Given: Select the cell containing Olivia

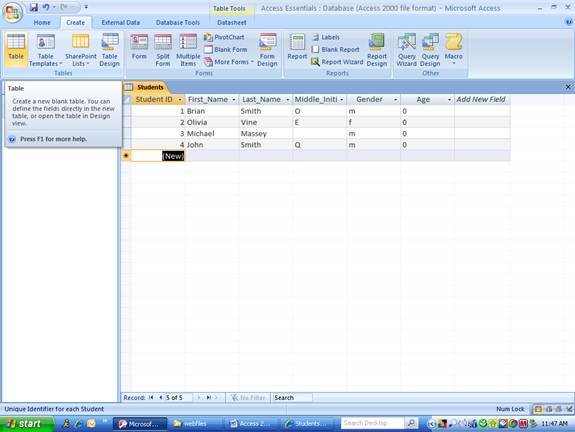Looking at the screenshot, I should point(212,122).
